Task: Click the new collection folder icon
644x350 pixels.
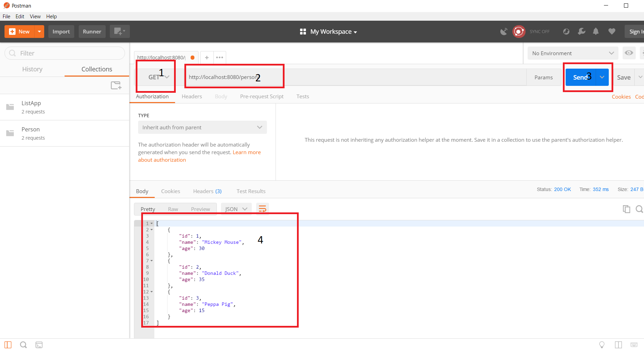Action: click(116, 85)
